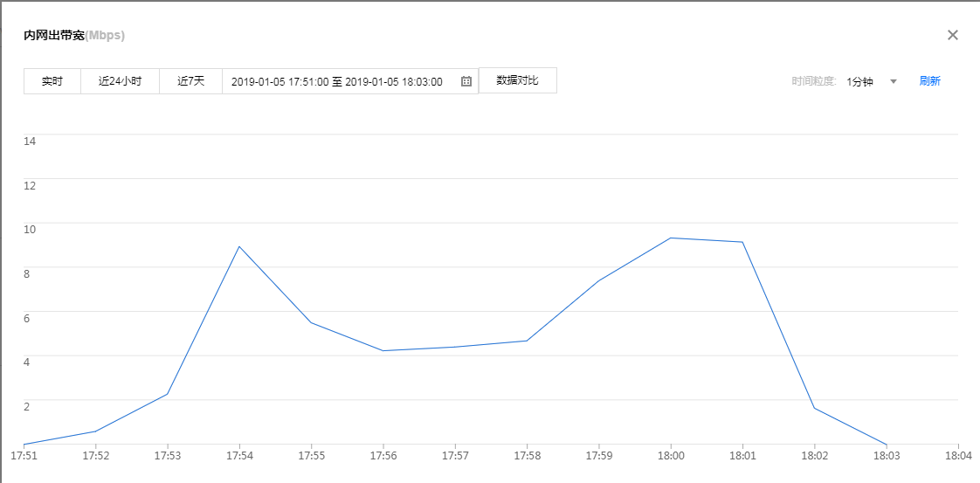Select the 近24小时 time range

point(120,81)
